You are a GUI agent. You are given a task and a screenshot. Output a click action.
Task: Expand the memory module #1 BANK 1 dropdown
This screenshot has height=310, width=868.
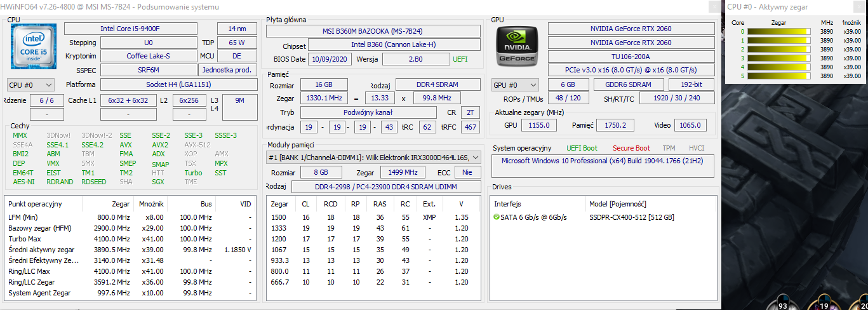(x=373, y=158)
